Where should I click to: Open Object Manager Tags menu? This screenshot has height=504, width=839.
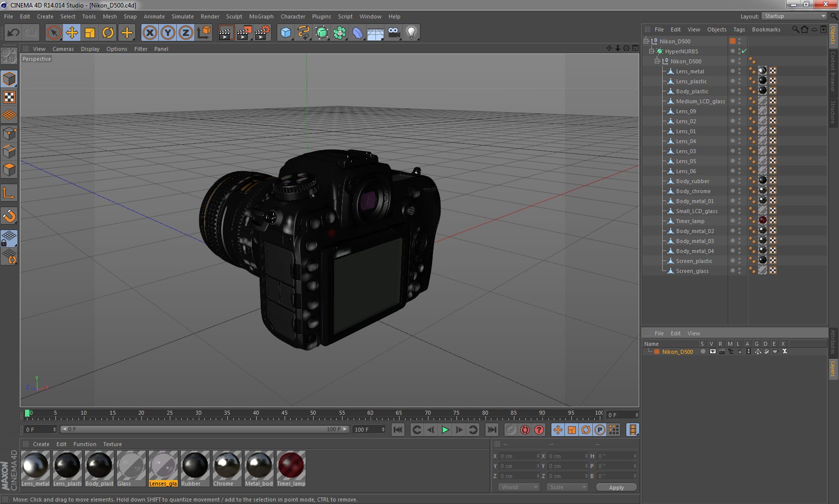(739, 29)
